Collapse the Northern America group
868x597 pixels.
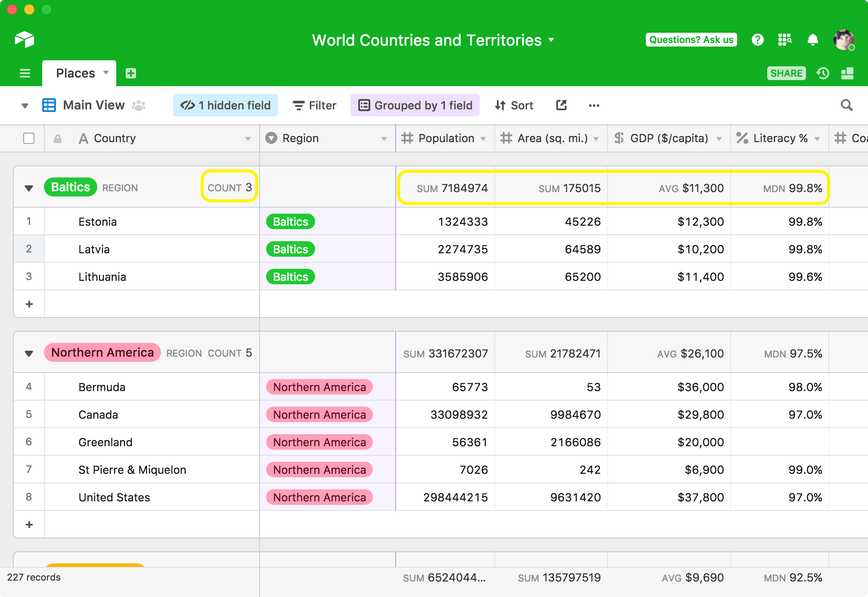[x=28, y=352]
